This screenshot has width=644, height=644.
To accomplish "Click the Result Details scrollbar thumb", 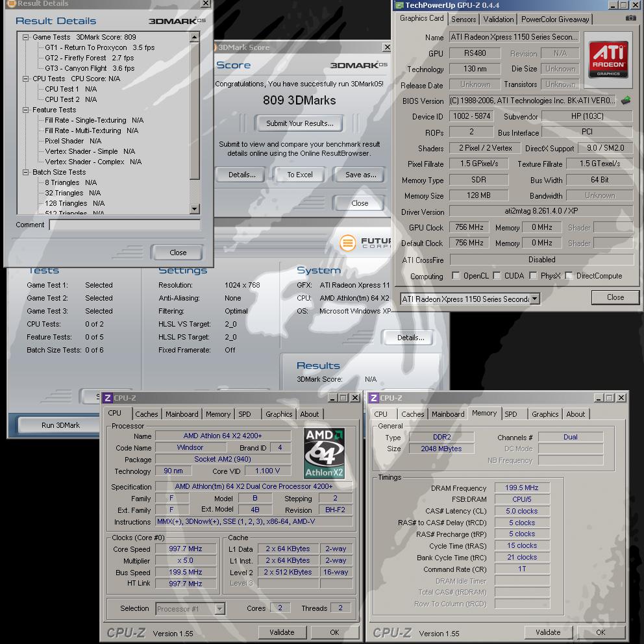I will click(195, 110).
